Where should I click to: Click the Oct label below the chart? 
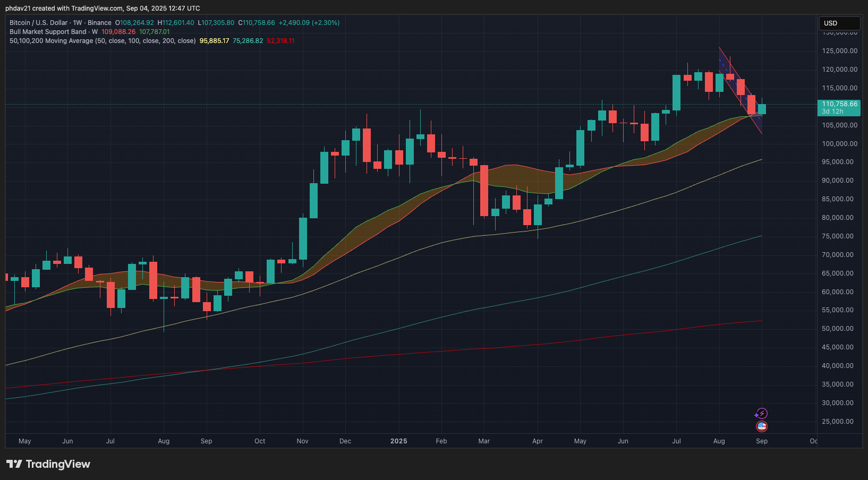[x=260, y=441]
